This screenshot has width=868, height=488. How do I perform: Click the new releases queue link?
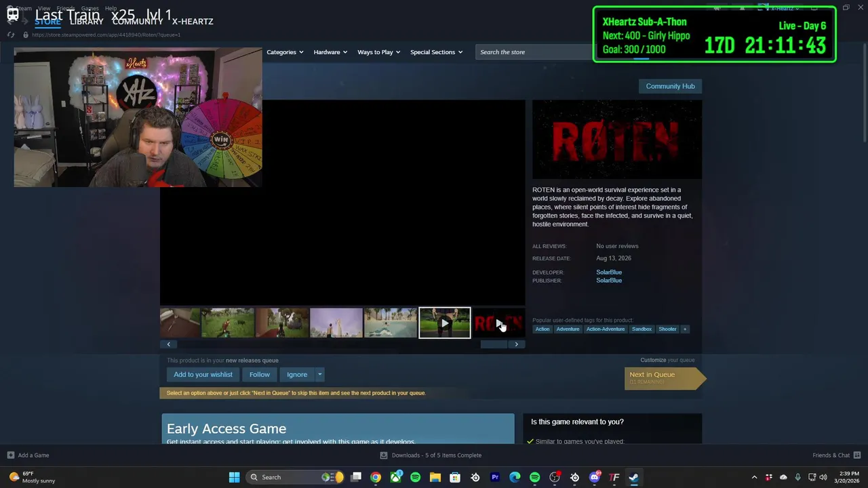tap(252, 361)
